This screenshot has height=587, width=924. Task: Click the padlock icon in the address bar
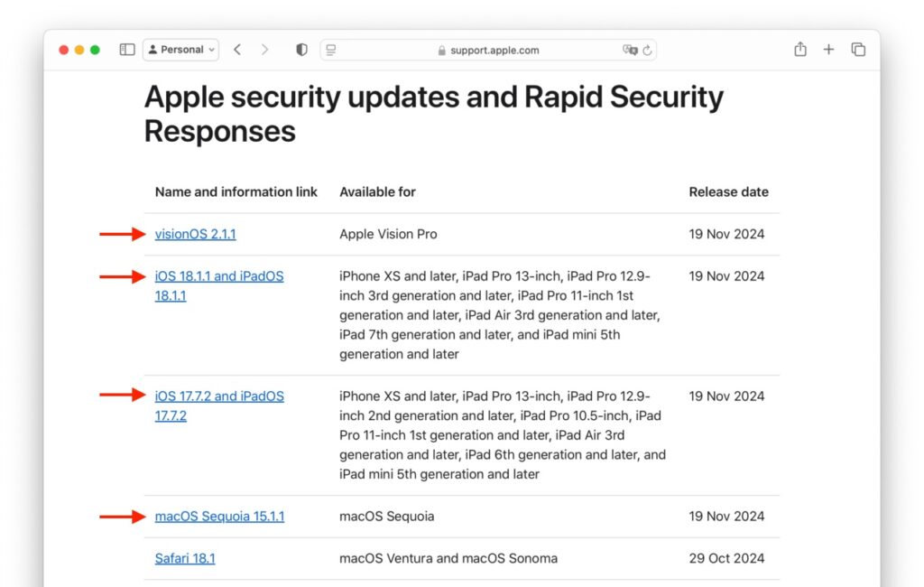pyautogui.click(x=441, y=51)
